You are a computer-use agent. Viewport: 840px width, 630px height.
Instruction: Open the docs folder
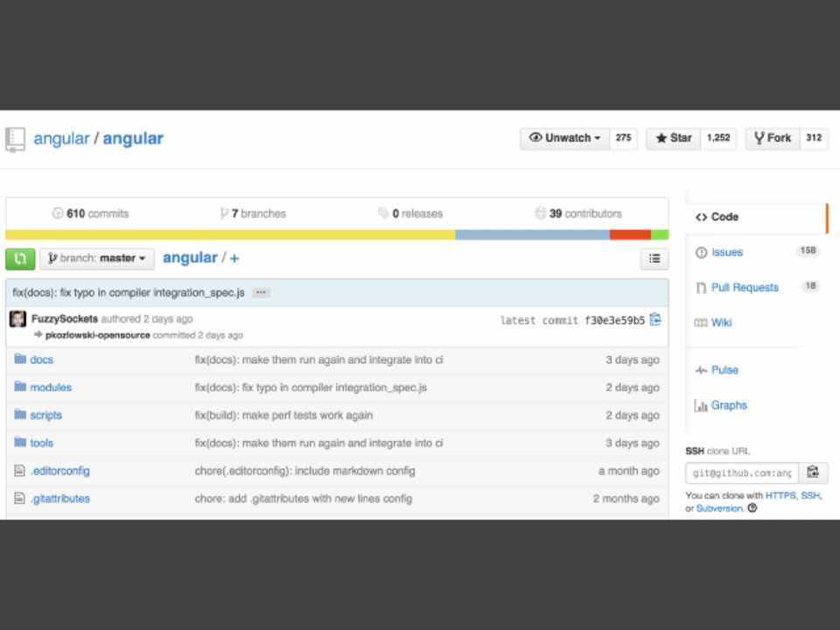coord(41,360)
